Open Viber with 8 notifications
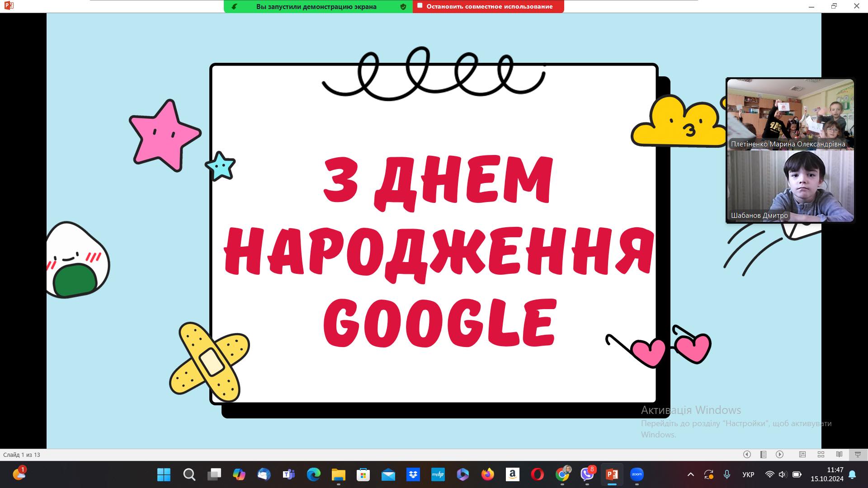 [x=587, y=474]
